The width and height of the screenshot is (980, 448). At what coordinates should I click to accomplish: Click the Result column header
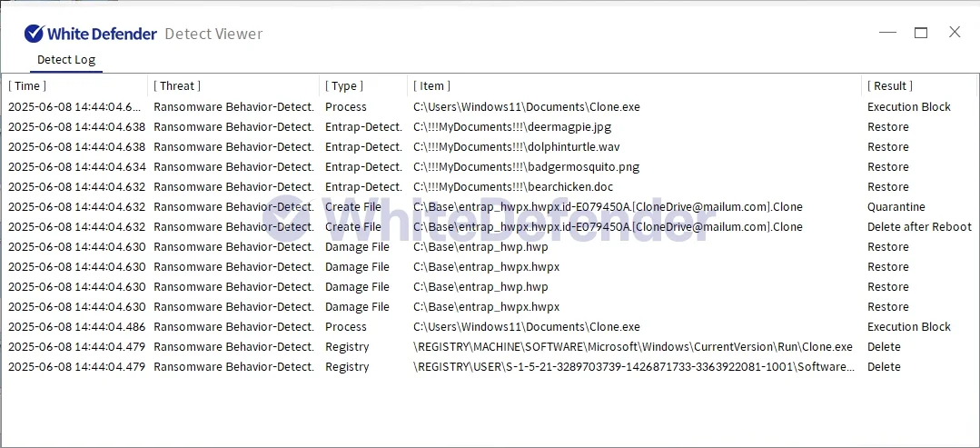890,86
